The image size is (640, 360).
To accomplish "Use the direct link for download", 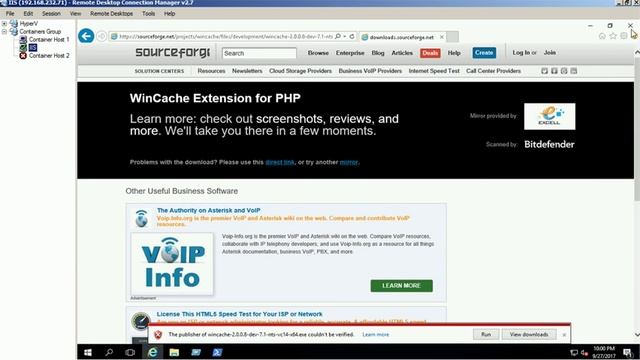I will pyautogui.click(x=280, y=162).
